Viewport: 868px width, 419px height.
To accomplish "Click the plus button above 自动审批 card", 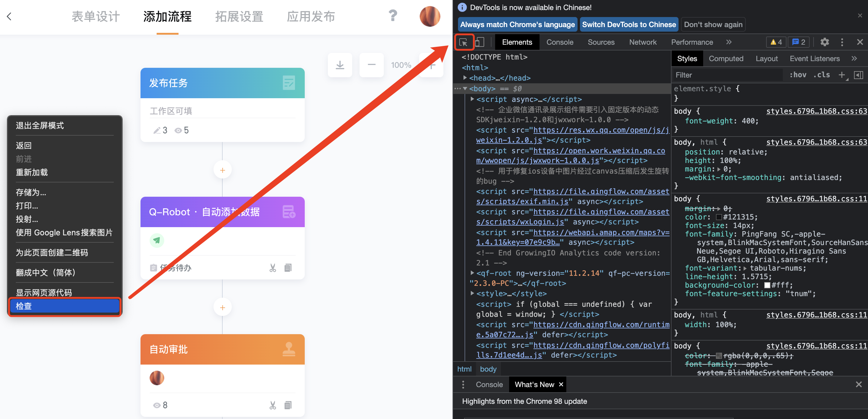I will tap(222, 307).
